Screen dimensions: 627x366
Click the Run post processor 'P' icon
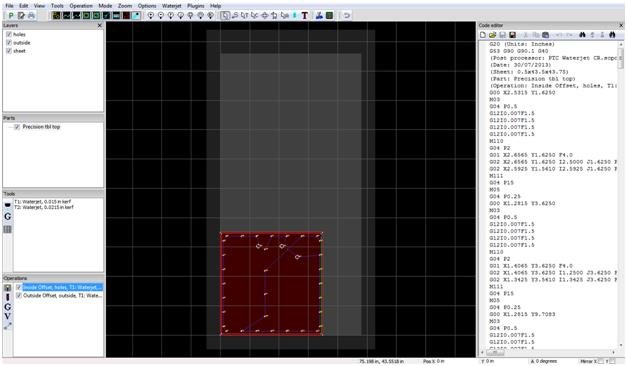[11, 16]
